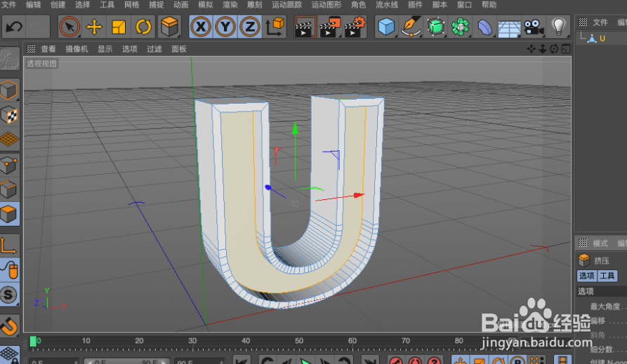
Task: Click Render to Picture Viewer icon
Action: click(330, 27)
